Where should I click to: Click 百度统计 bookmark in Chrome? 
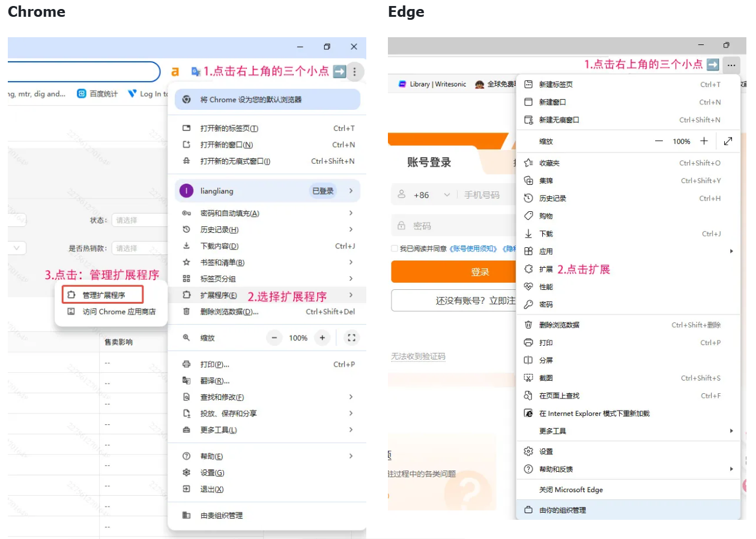[x=97, y=94]
